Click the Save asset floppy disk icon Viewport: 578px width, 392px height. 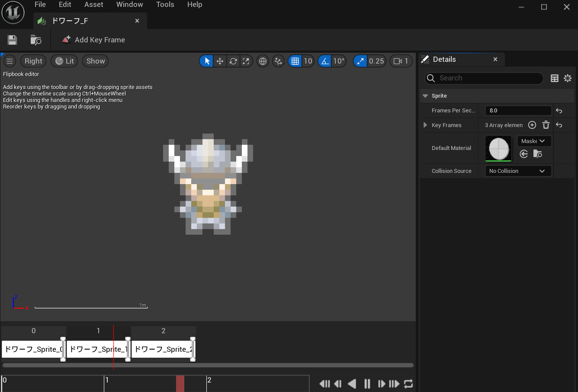[12, 40]
